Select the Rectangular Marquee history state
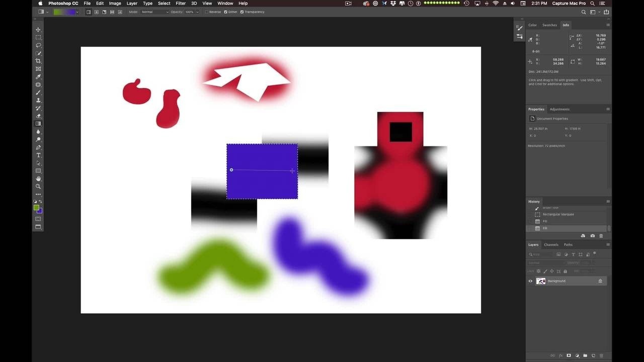The width and height of the screenshot is (644, 362). pos(558,214)
